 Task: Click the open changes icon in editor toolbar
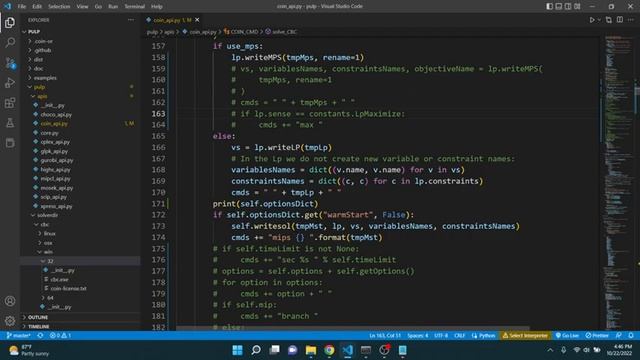609,20
